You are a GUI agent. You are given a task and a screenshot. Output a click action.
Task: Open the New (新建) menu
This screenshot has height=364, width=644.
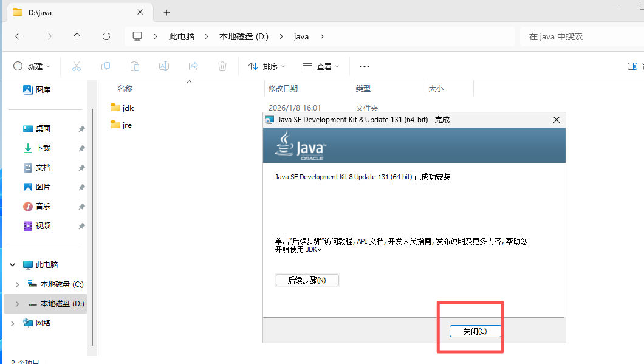(x=32, y=66)
